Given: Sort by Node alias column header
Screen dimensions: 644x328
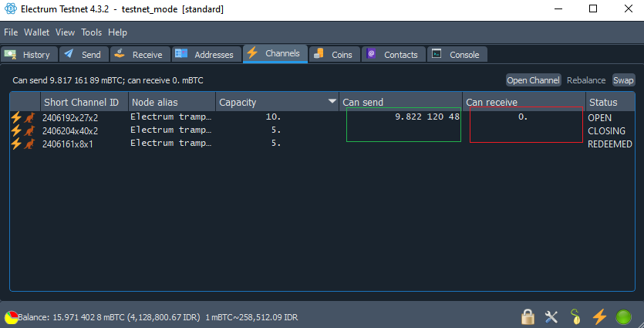Looking at the screenshot, I should 172,102.
